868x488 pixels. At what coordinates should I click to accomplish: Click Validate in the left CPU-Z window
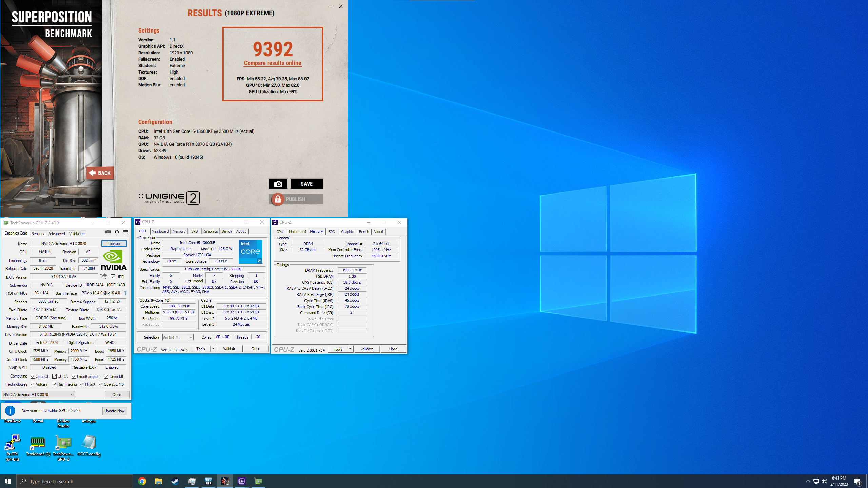230,349
